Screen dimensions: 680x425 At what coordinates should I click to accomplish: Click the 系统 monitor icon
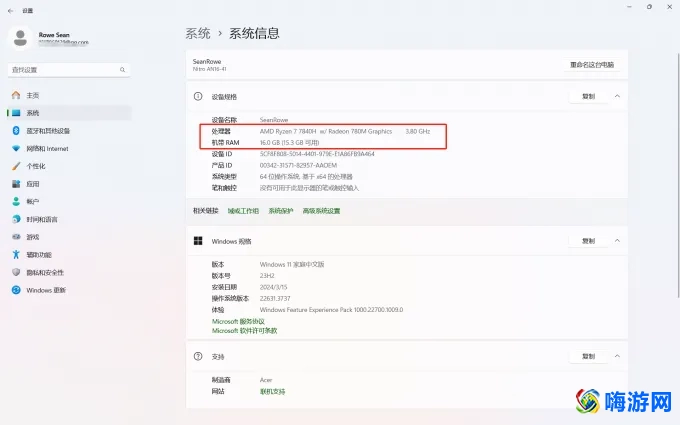16,113
